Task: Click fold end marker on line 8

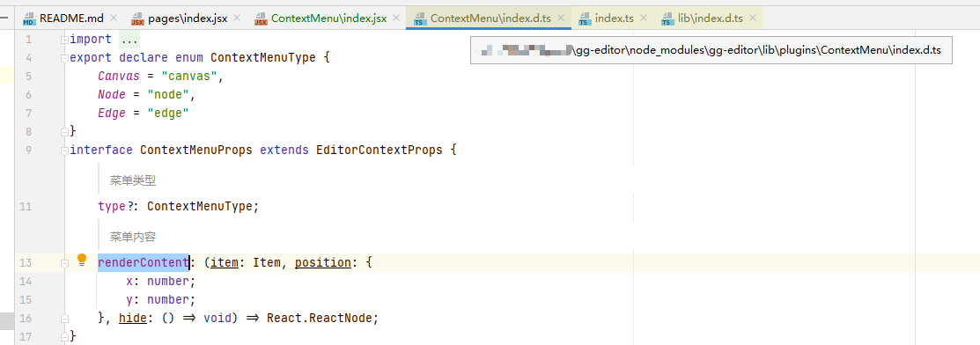Action: click(64, 132)
